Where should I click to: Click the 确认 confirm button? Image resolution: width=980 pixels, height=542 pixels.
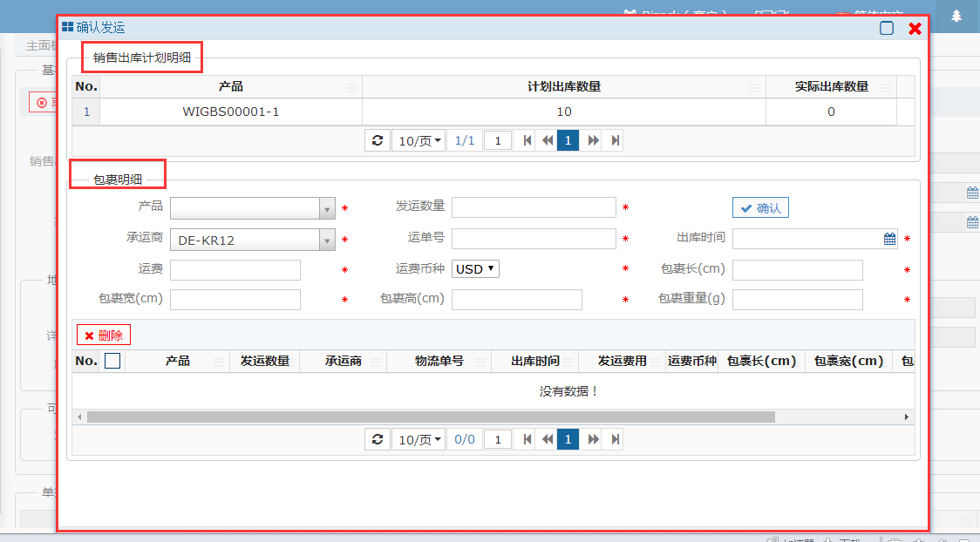coord(760,208)
